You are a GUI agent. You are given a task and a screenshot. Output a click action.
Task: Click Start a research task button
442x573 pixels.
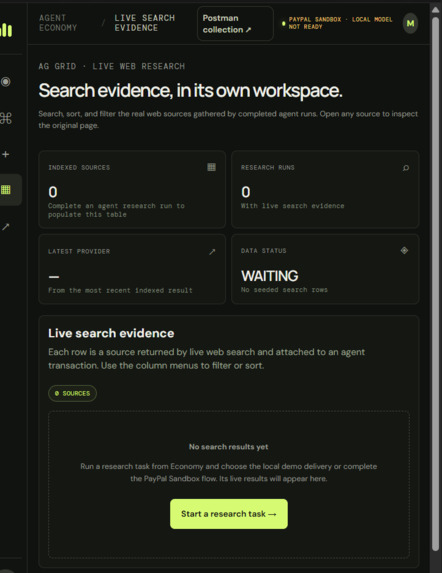[229, 514]
